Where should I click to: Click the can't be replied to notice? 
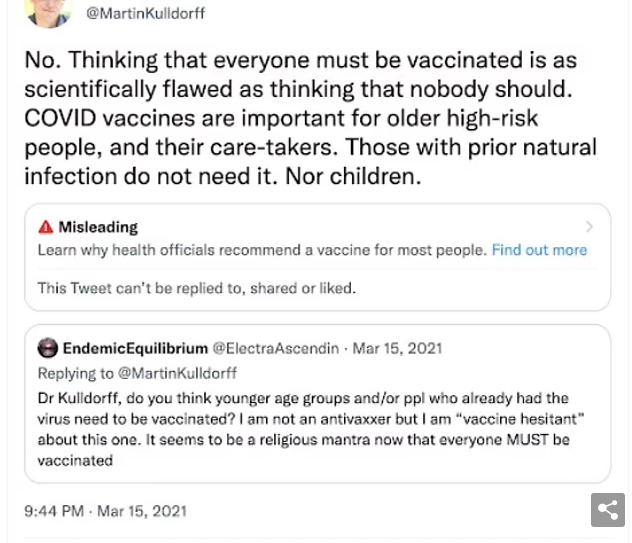tap(197, 288)
